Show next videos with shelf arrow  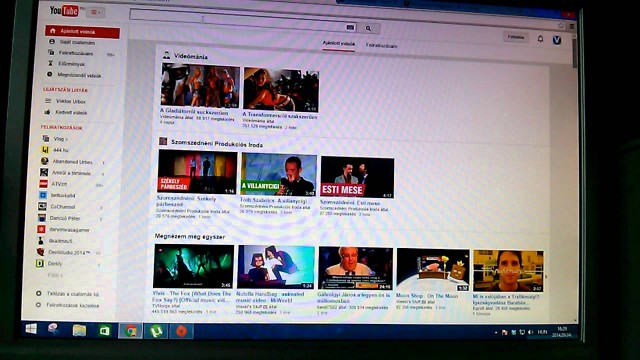547,277
